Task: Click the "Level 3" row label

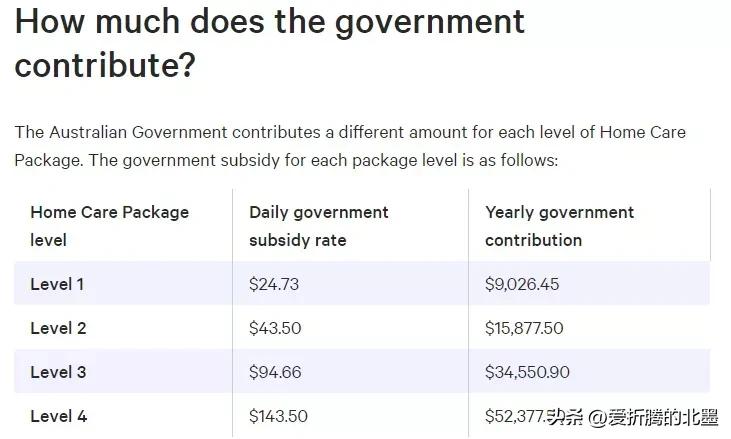Action: tap(58, 372)
